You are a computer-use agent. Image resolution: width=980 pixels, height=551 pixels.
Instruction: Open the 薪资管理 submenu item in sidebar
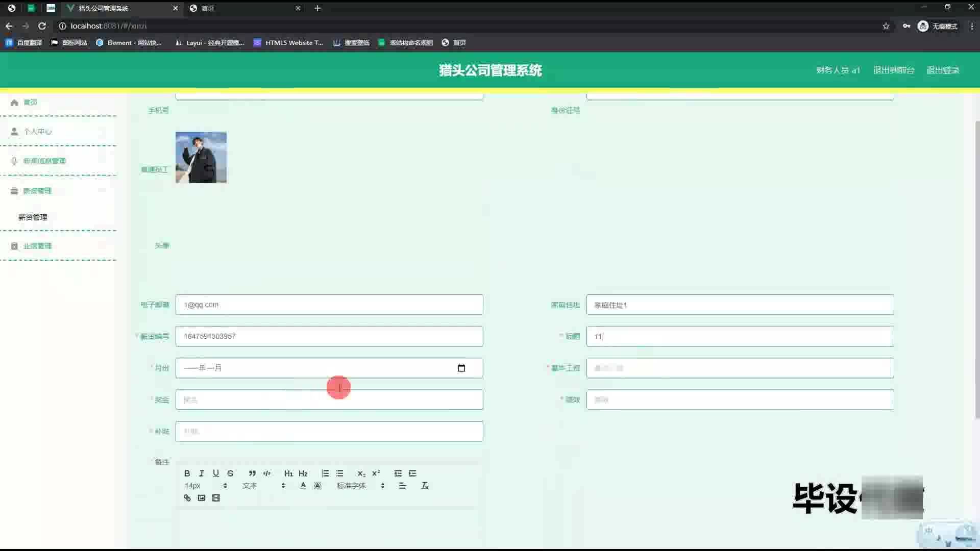tap(33, 217)
